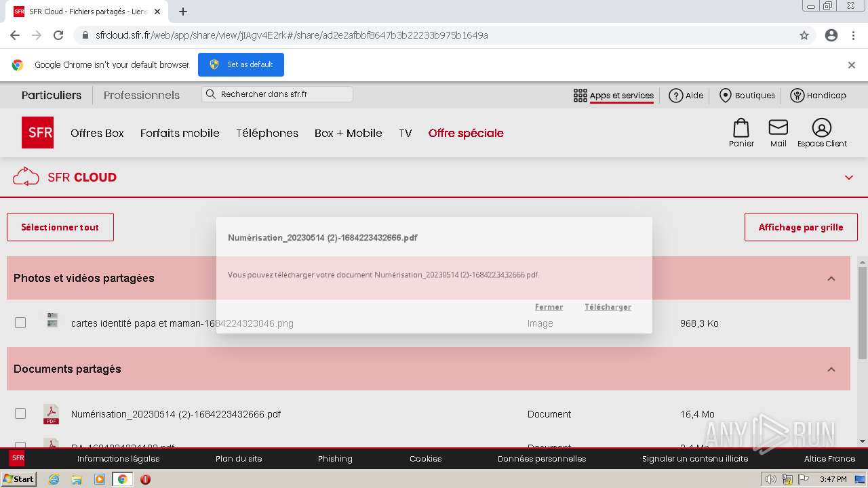The height and width of the screenshot is (488, 868).
Task: Open Altice France footer link
Action: [829, 459]
